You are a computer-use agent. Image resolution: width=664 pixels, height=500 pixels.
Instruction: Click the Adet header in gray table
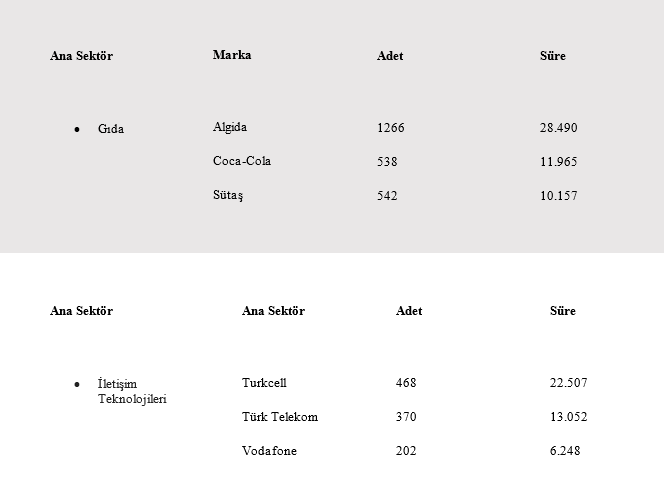point(390,56)
